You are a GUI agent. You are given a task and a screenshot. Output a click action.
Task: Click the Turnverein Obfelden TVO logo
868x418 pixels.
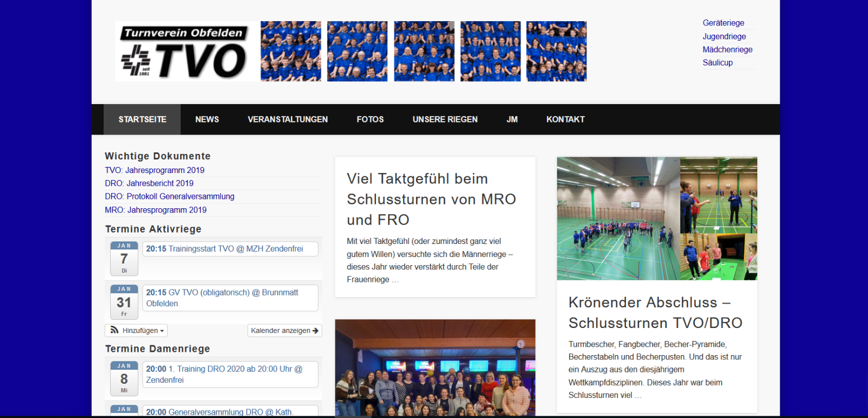point(183,52)
